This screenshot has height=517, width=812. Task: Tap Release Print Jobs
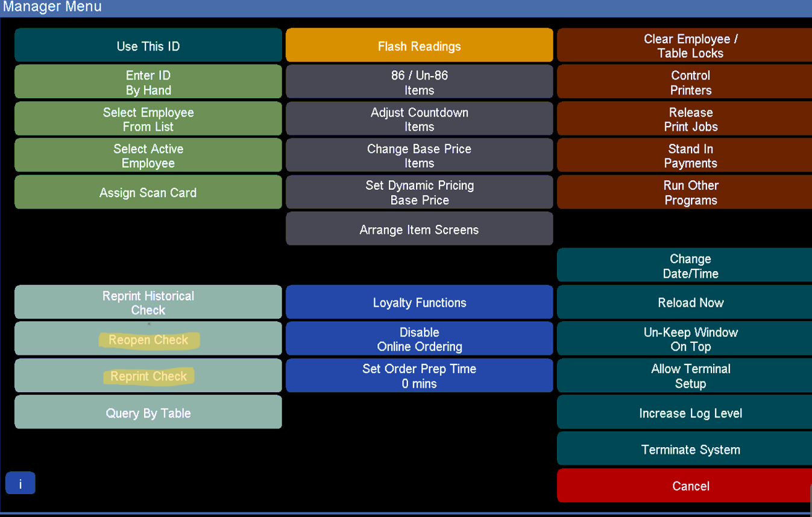(684, 119)
